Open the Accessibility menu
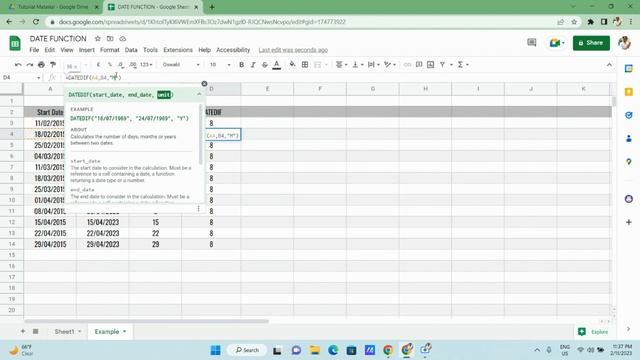This screenshot has height=360, width=640. tap(233, 50)
